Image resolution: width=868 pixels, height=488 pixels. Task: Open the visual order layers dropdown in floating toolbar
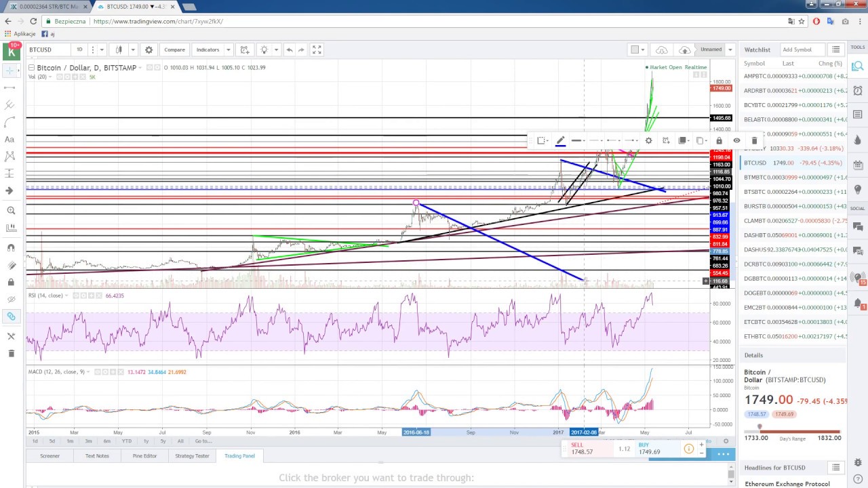(684, 140)
